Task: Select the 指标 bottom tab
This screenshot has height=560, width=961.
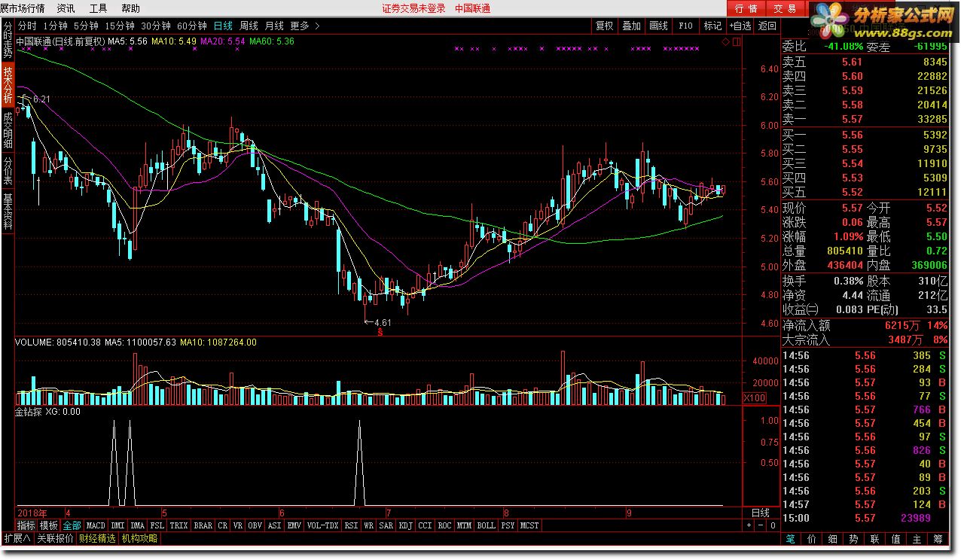Action: 26,525
